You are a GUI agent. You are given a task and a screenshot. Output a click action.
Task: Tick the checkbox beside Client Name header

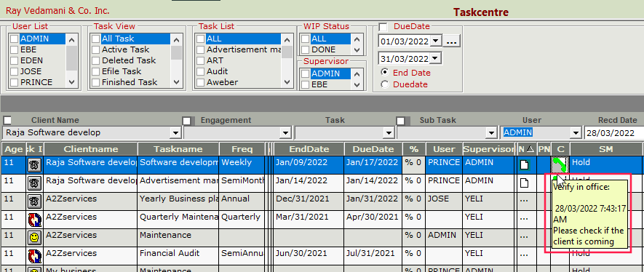point(7,120)
